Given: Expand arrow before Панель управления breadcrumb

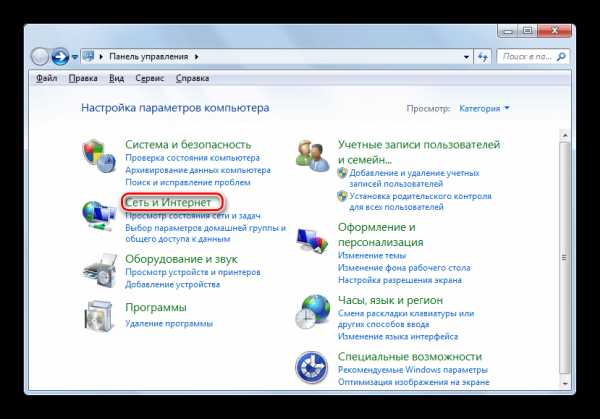Looking at the screenshot, I should point(101,57).
